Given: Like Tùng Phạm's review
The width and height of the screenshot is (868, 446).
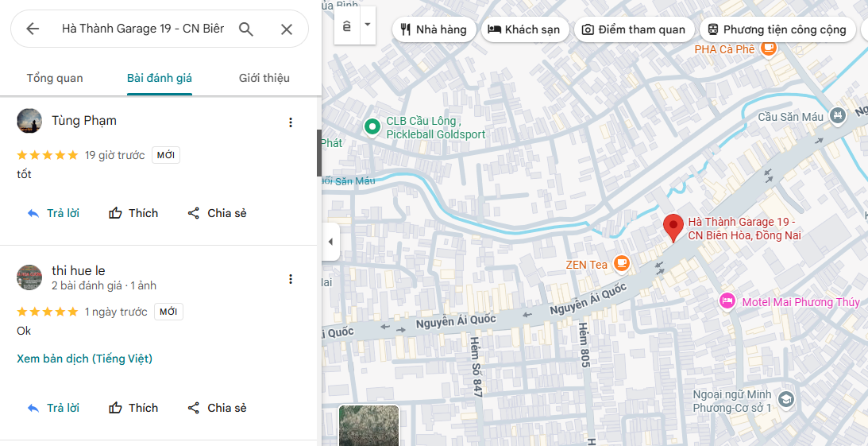Looking at the screenshot, I should (133, 213).
